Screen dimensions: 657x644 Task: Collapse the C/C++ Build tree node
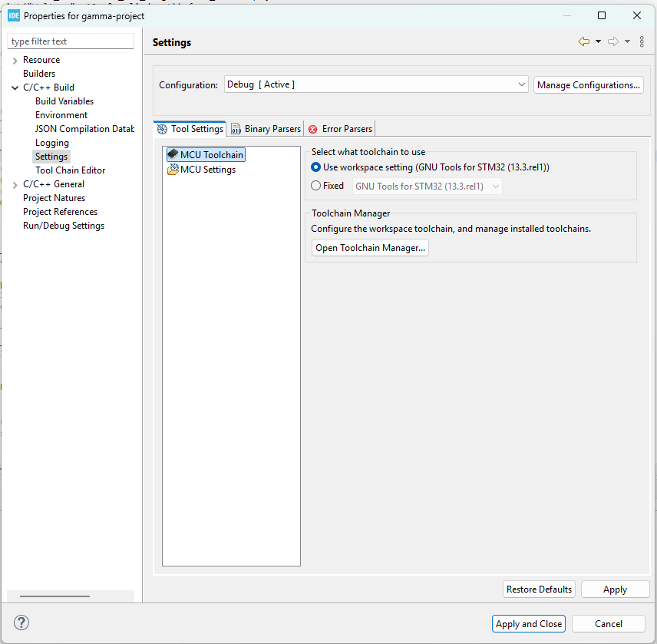coord(15,88)
